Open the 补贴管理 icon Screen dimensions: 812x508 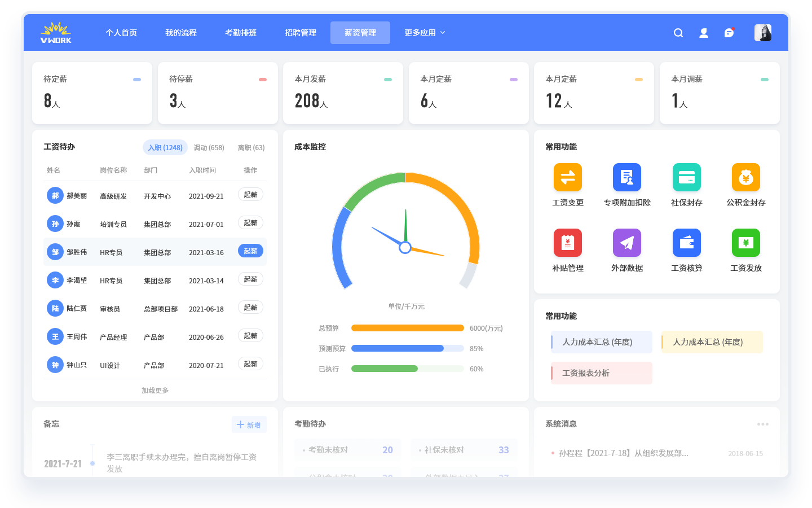click(567, 243)
